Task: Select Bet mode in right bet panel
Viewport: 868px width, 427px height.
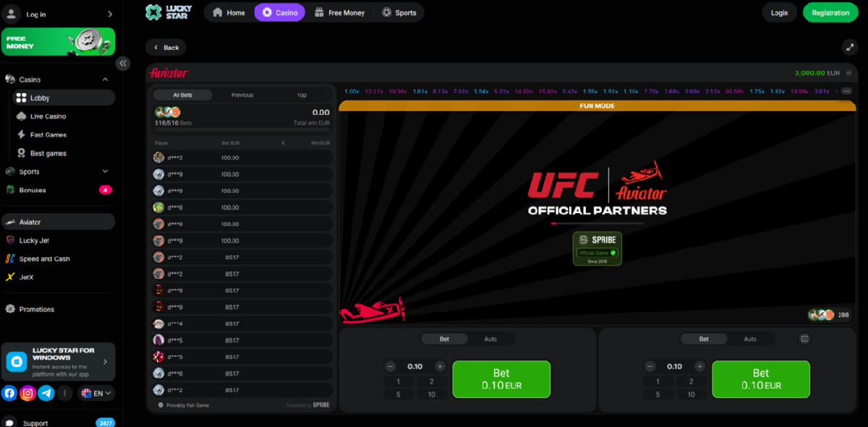Action: [x=704, y=339]
